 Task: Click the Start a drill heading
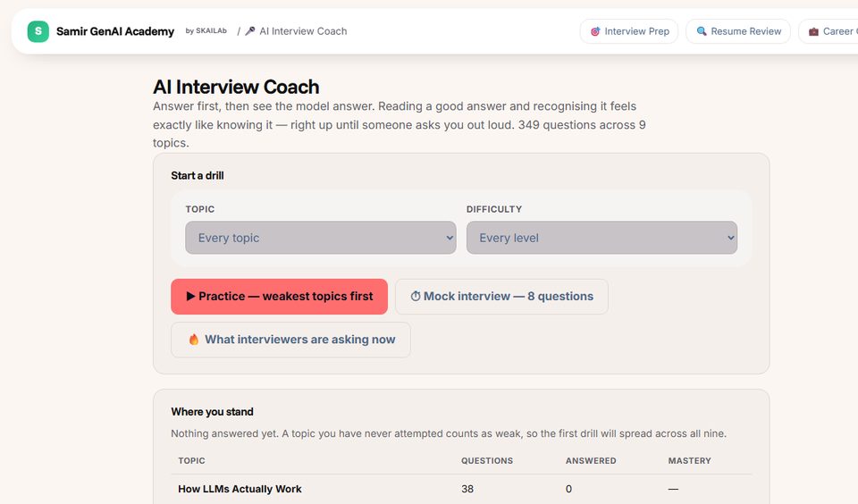197,176
